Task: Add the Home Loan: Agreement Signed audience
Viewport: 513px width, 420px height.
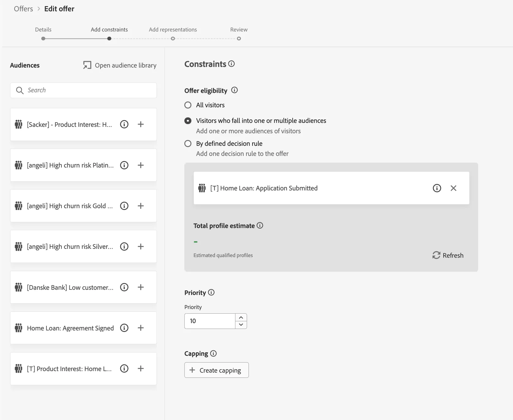Action: 141,328
